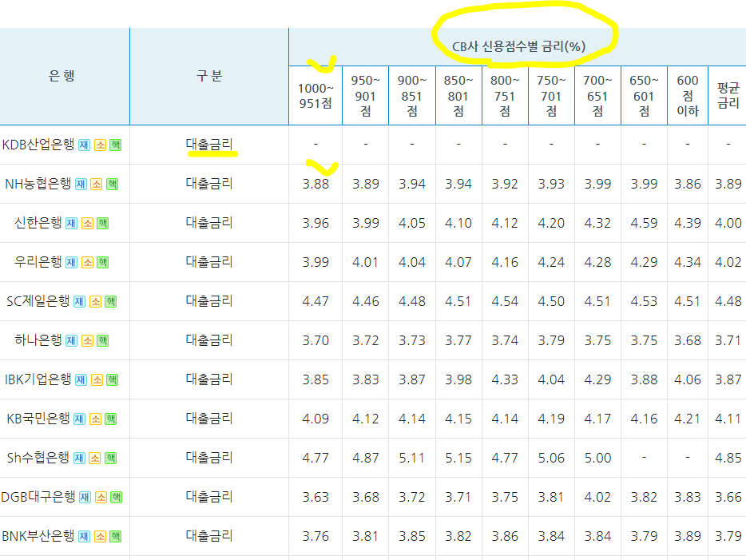
Task: Click the 구분 column header
Action: coord(209,76)
